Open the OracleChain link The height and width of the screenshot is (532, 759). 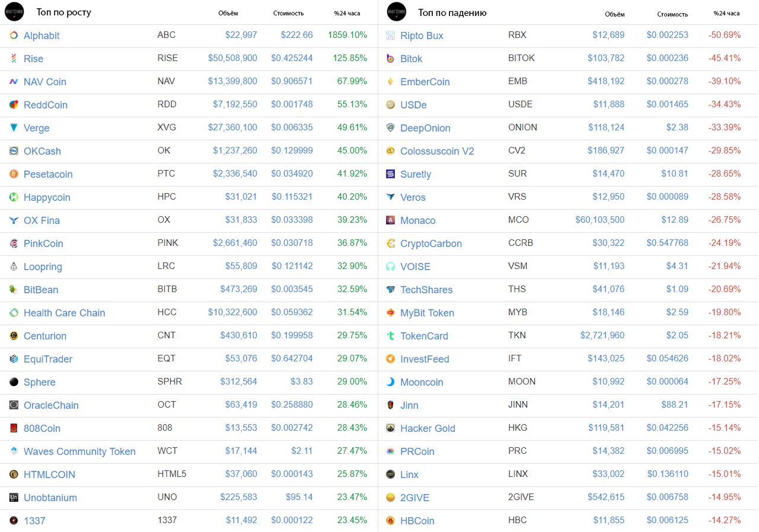point(51,405)
